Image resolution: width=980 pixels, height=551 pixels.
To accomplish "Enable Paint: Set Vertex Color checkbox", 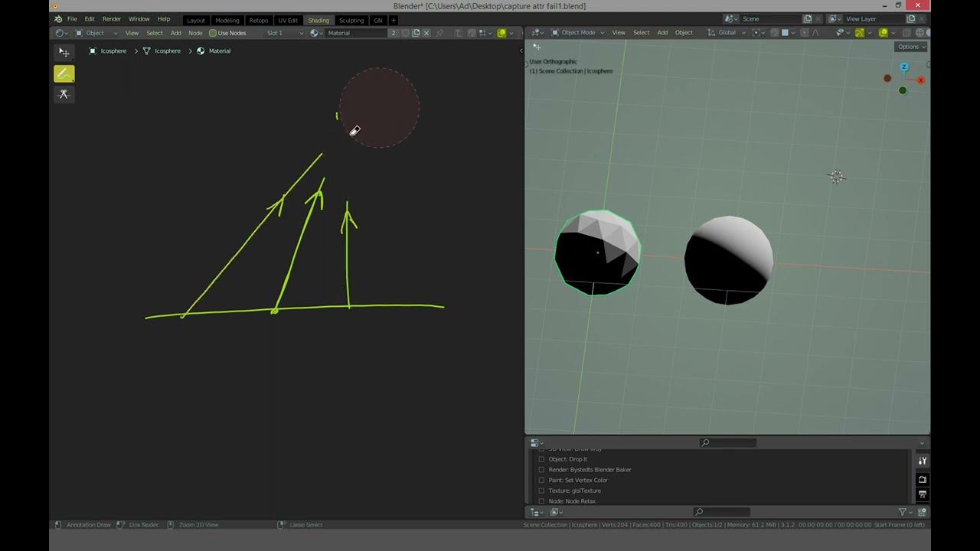I will (541, 481).
